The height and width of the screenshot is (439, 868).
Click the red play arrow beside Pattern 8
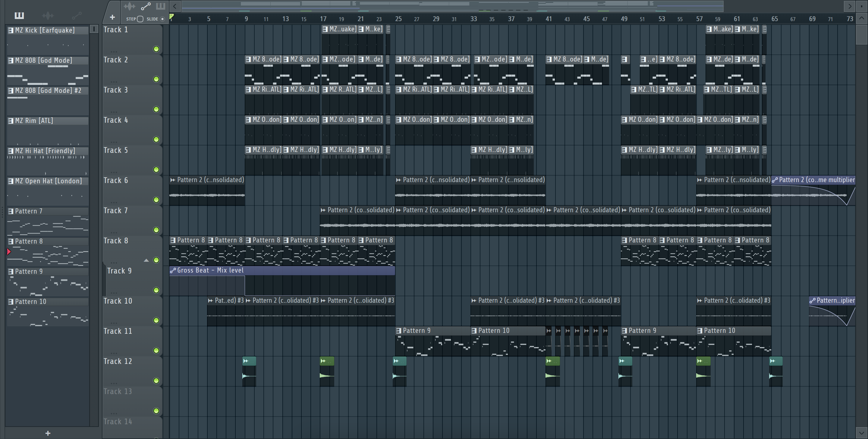pos(9,251)
